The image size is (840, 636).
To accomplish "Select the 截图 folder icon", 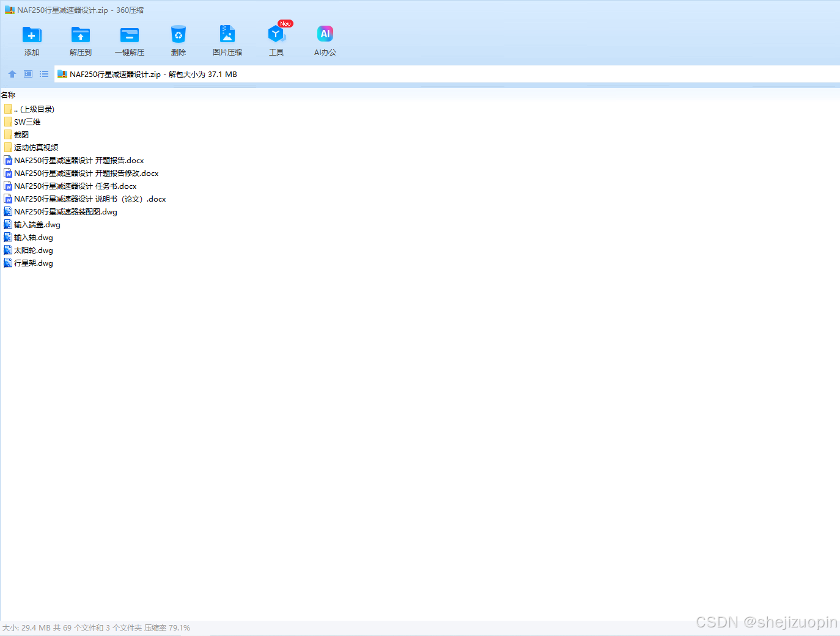I will 8,134.
